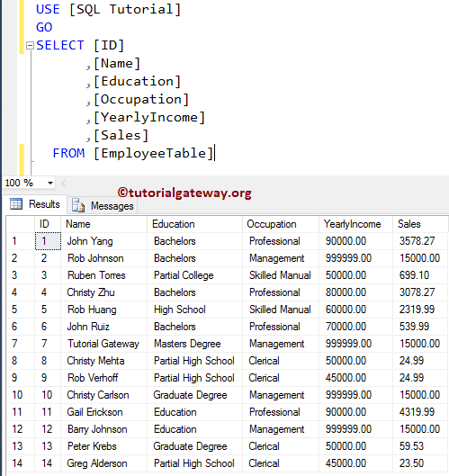449x476 pixels.
Task: Select the Education column header
Action: click(x=194, y=224)
